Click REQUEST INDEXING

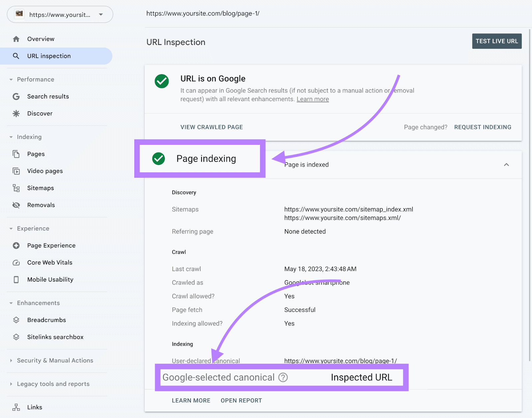[483, 127]
